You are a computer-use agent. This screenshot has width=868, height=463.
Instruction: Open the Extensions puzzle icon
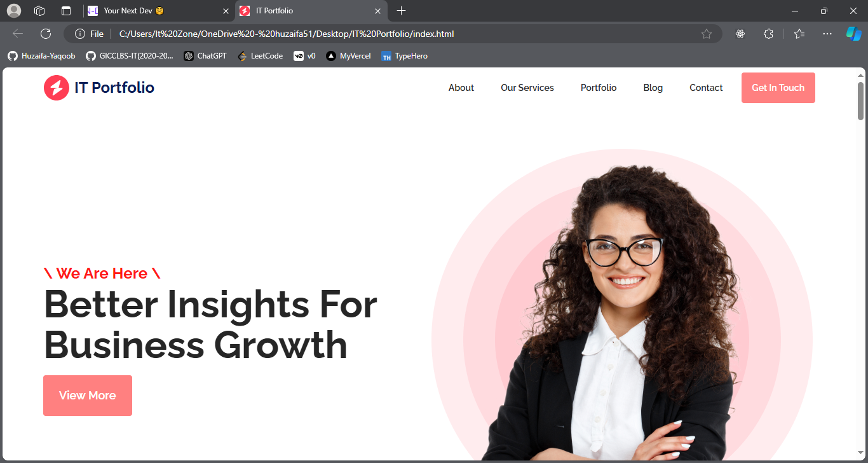click(x=768, y=34)
